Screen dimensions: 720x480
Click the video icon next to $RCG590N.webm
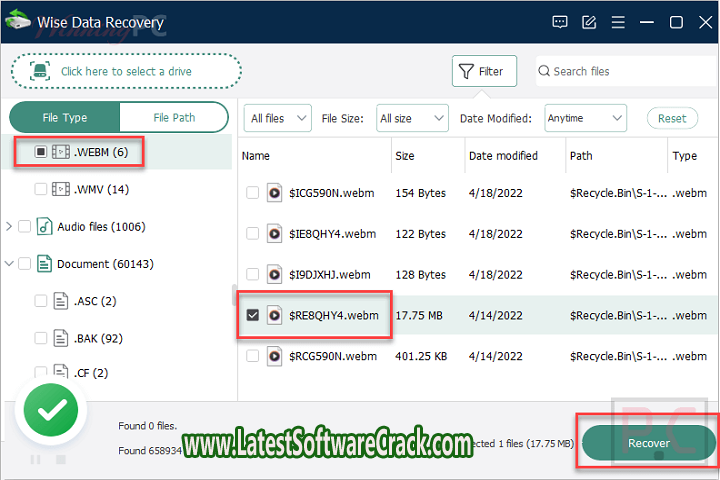click(274, 355)
